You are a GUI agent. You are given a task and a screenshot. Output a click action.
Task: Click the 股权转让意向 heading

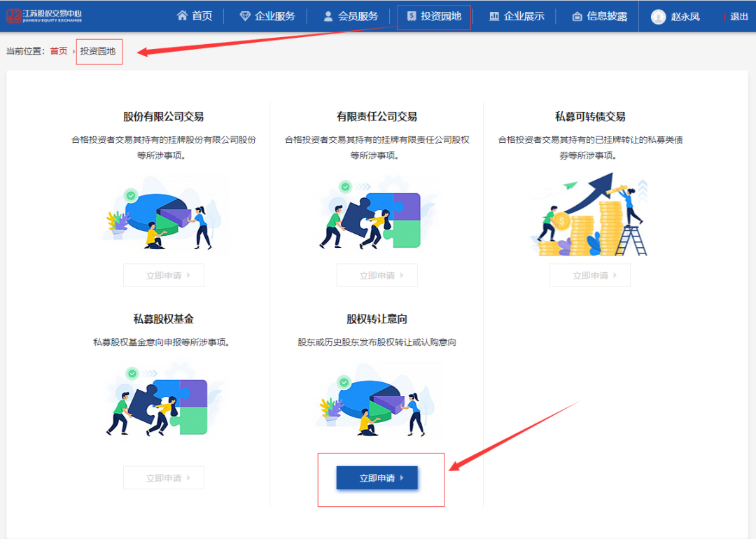click(x=377, y=319)
